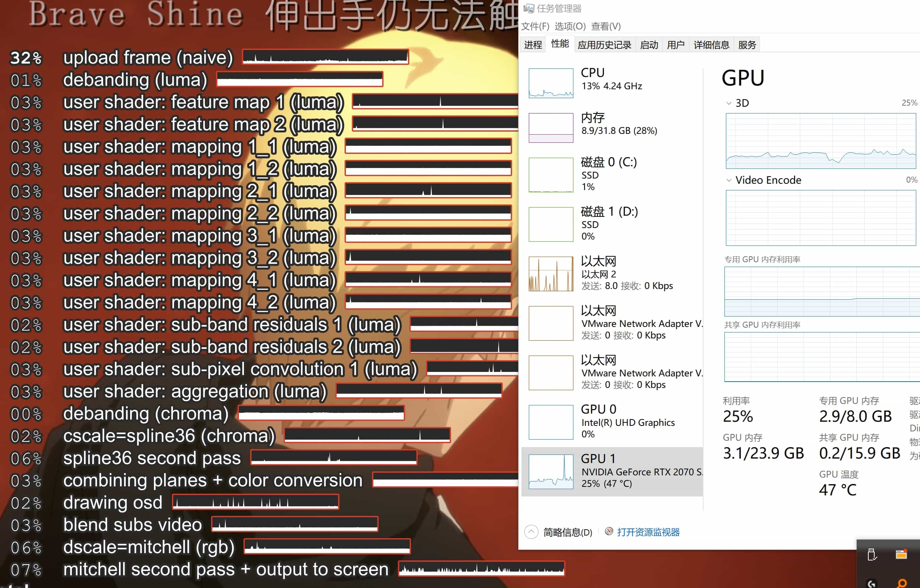920x588 pixels.
Task: Switch to the 服务 tab
Action: [747, 45]
